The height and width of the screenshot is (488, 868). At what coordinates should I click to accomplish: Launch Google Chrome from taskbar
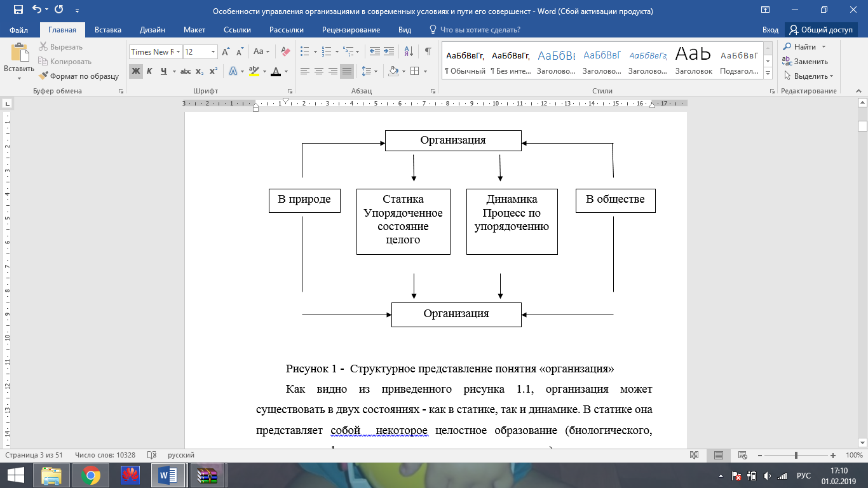(91, 475)
